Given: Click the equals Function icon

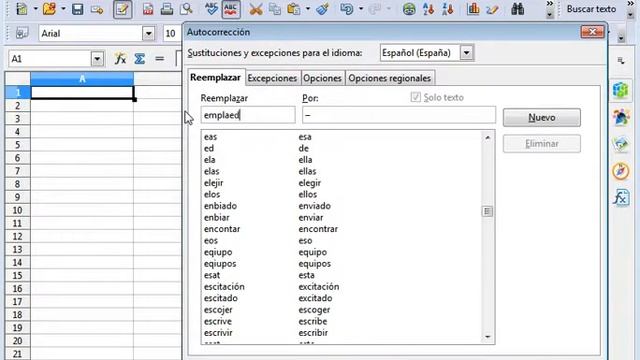Looking at the screenshot, I should click(160, 59).
